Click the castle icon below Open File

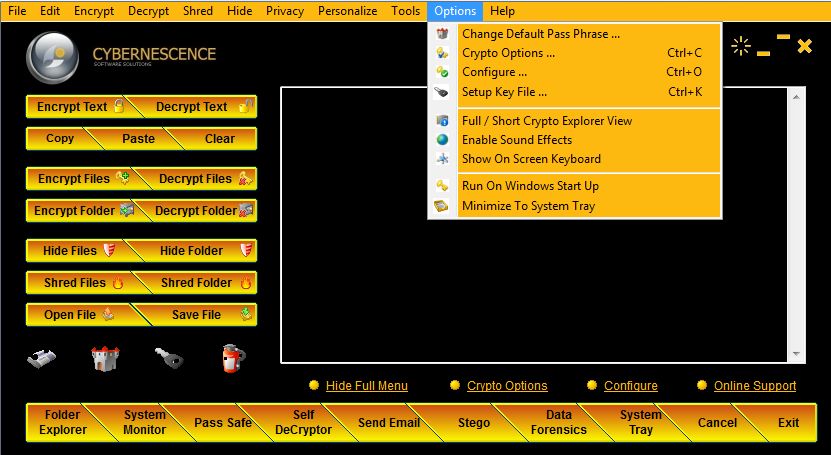coord(105,359)
